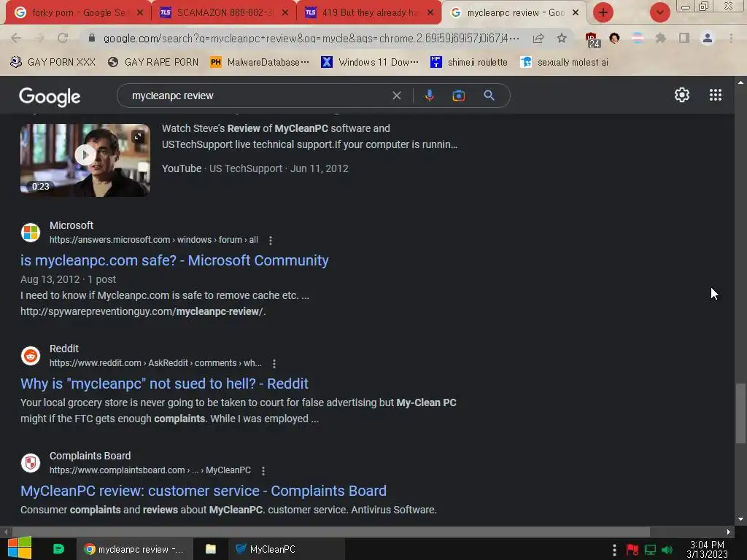The image size is (747, 560).
Task: Show the taskbar clock calendar
Action: click(x=707, y=549)
